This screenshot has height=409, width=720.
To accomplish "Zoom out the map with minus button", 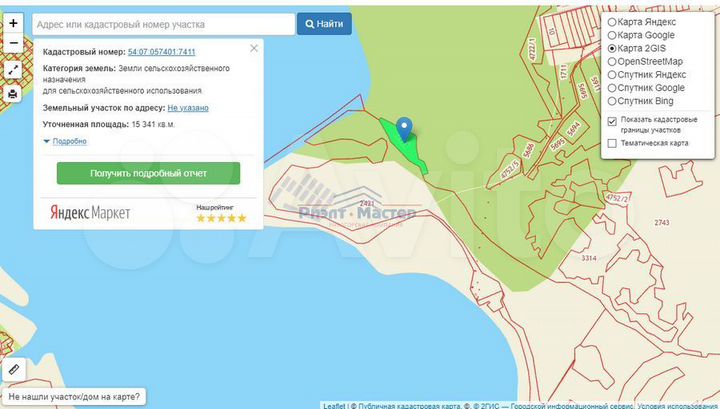I will tap(13, 43).
